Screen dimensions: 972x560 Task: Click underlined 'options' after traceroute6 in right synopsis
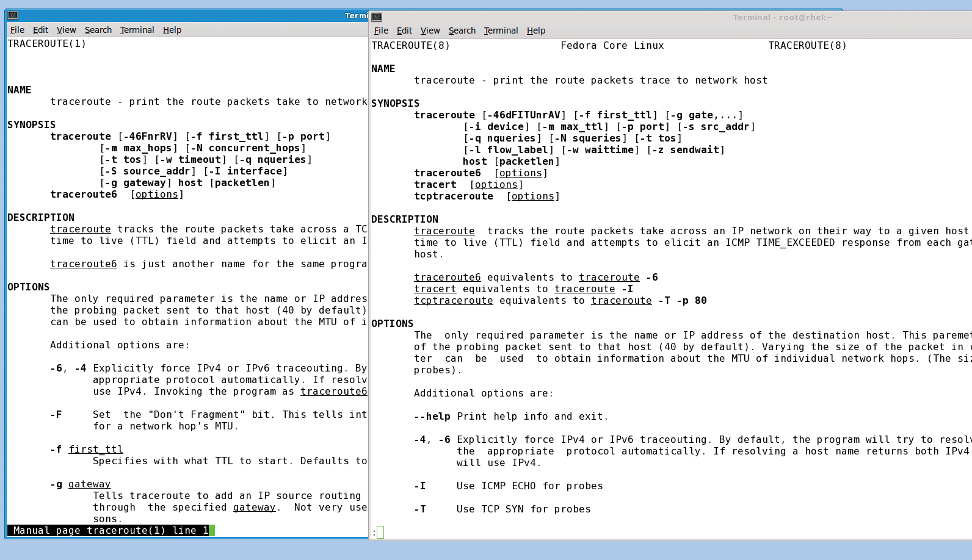point(521,173)
